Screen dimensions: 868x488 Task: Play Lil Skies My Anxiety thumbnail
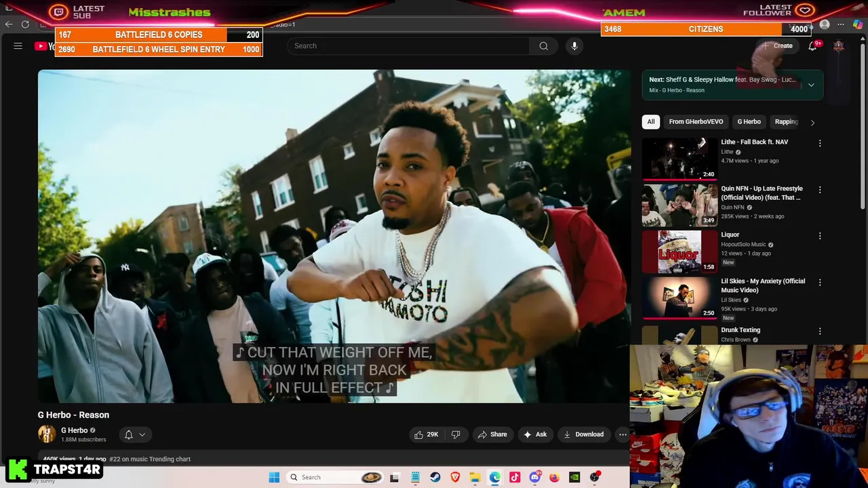coord(679,298)
